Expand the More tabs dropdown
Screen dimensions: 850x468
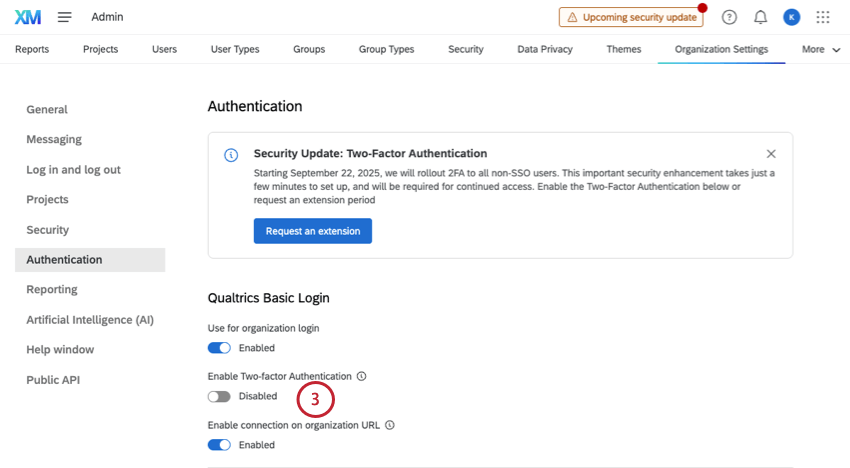click(821, 49)
